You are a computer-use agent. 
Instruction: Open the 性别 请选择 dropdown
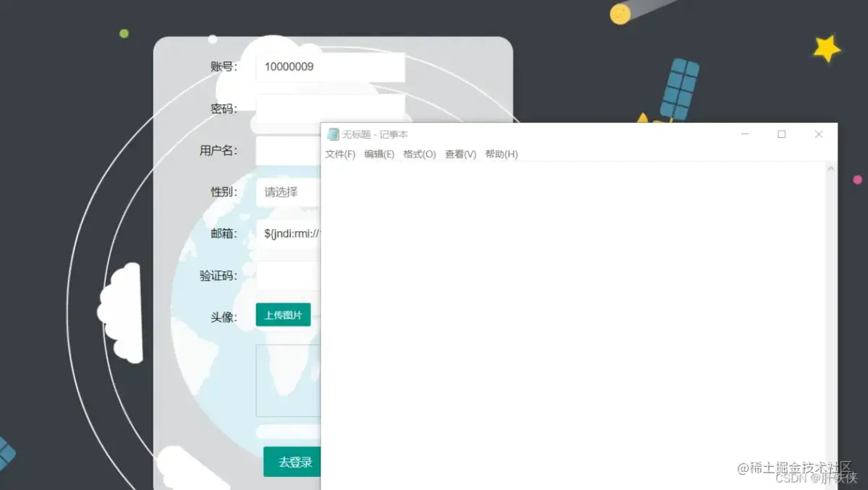pos(289,192)
